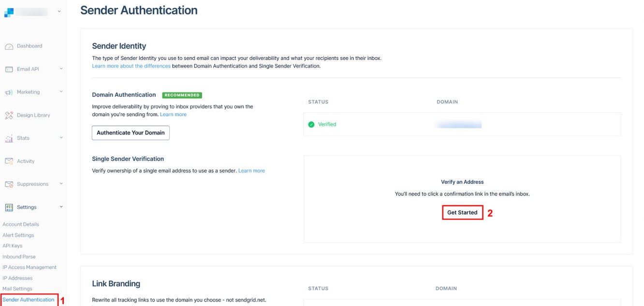Select Sender Authentication in sidebar

pyautogui.click(x=29, y=300)
